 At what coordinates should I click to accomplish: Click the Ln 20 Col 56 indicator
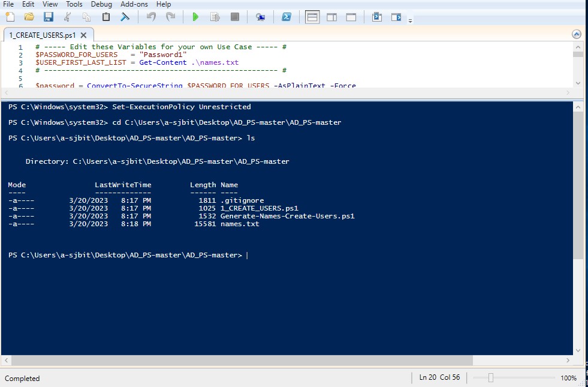tap(439, 377)
